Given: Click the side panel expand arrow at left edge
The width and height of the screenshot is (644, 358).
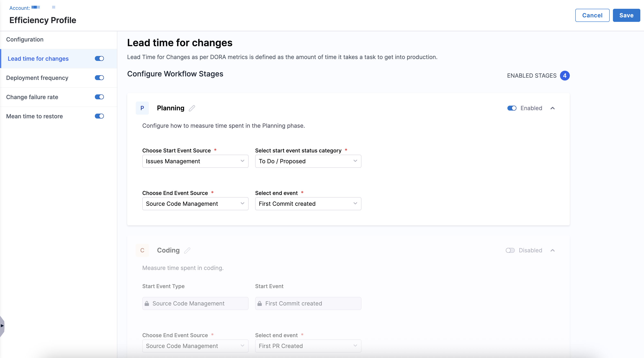Looking at the screenshot, I should pyautogui.click(x=2, y=326).
